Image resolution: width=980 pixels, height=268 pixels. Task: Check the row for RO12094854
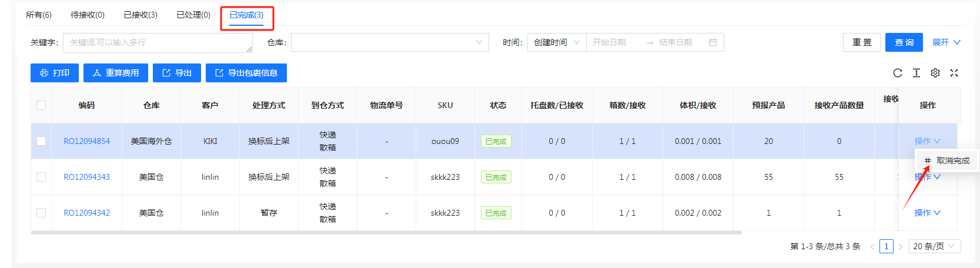tap(41, 141)
